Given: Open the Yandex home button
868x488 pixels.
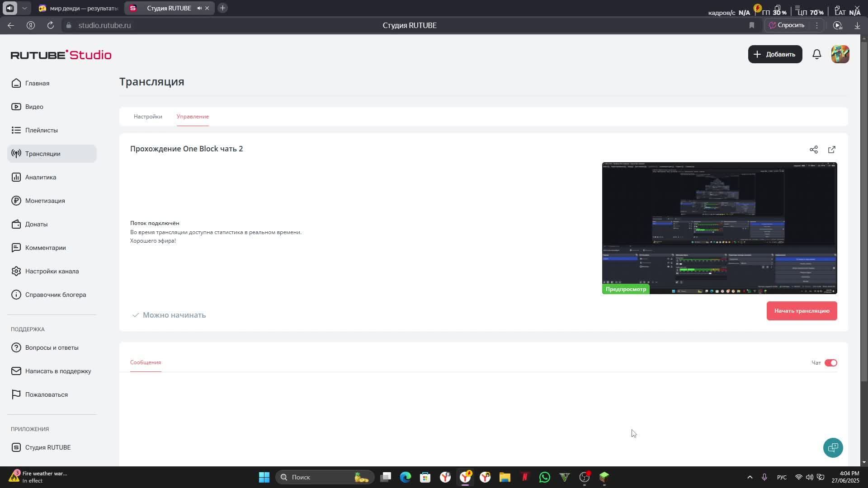Looking at the screenshot, I should (31, 25).
